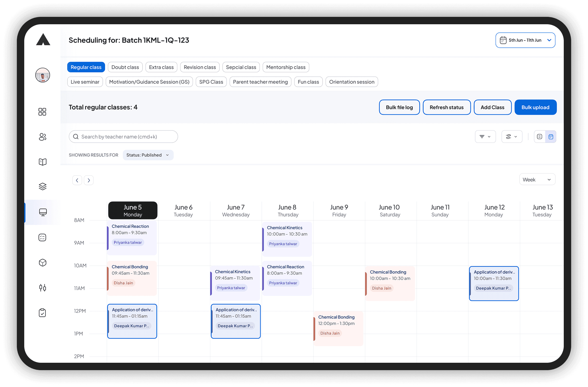Select the Doubt class filter chip
Screen dimensions: 588x387
pyautogui.click(x=125, y=67)
